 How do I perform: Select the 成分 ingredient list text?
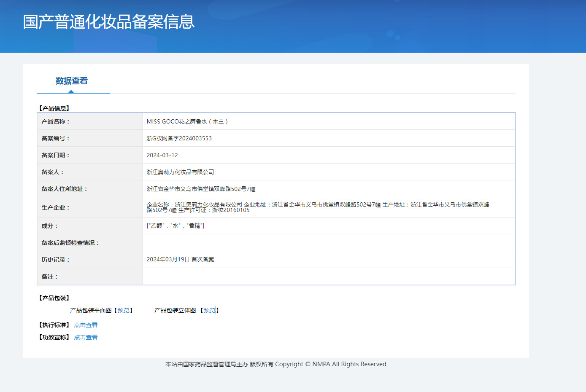176,226
